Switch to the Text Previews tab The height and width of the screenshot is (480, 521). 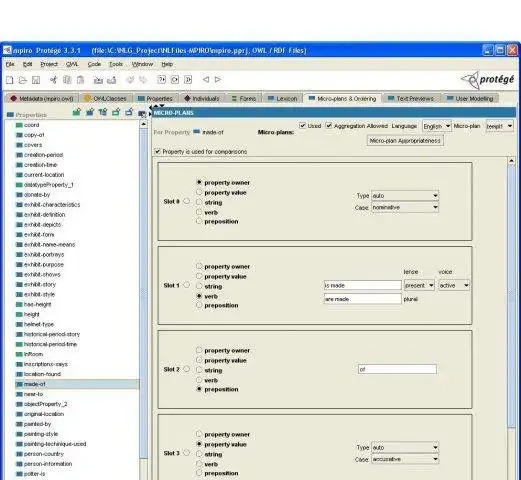pyautogui.click(x=411, y=99)
